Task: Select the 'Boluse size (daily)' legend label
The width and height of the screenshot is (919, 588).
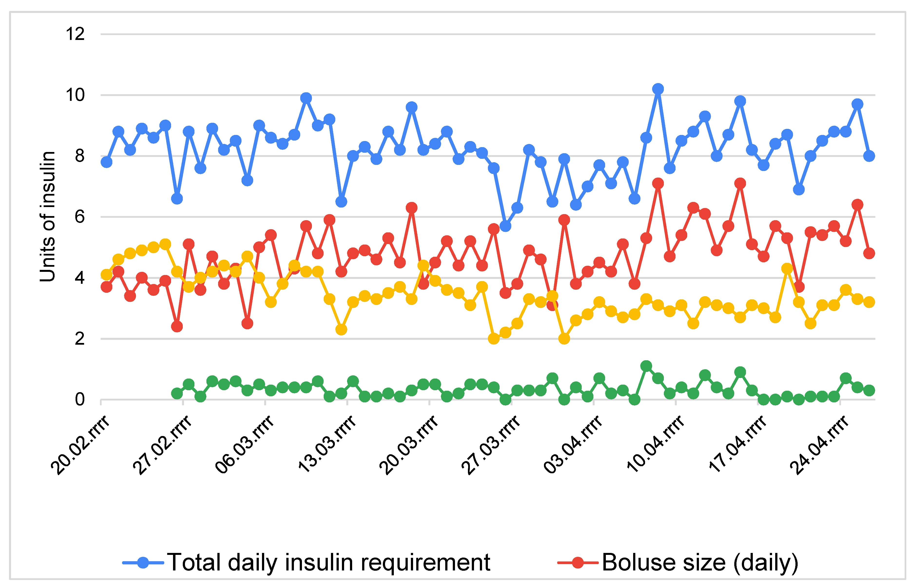Action: coord(700,562)
